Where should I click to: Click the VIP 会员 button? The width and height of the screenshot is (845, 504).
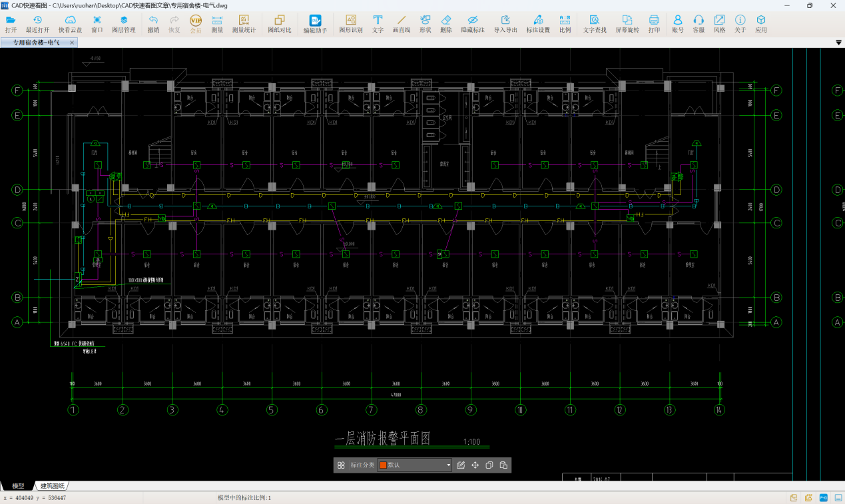pos(196,24)
